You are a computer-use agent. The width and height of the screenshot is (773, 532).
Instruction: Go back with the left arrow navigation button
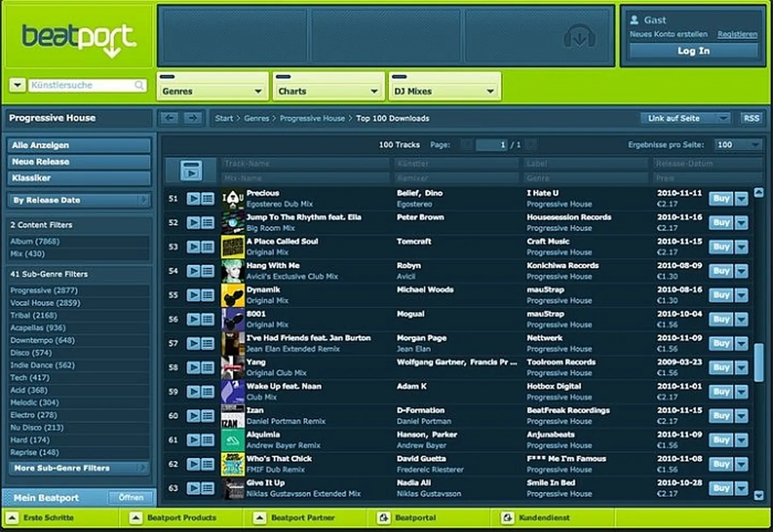(x=169, y=118)
